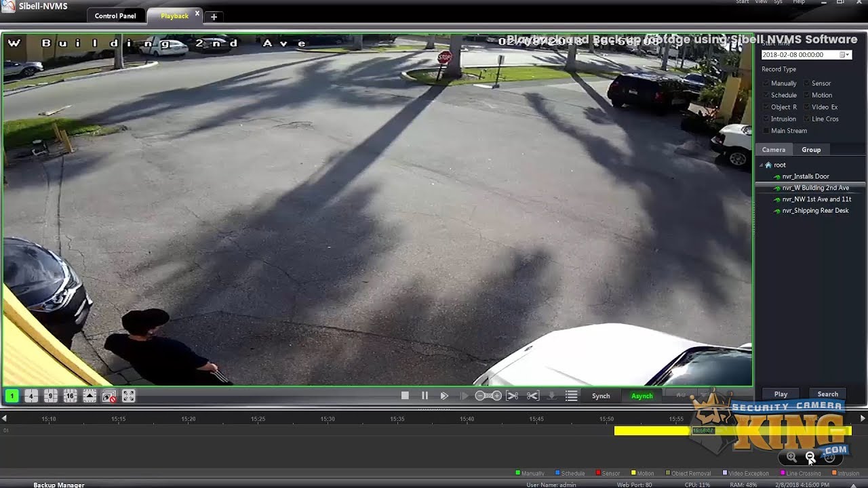This screenshot has width=868, height=488.
Task: Open more layout options arrow icon
Action: 90,396
